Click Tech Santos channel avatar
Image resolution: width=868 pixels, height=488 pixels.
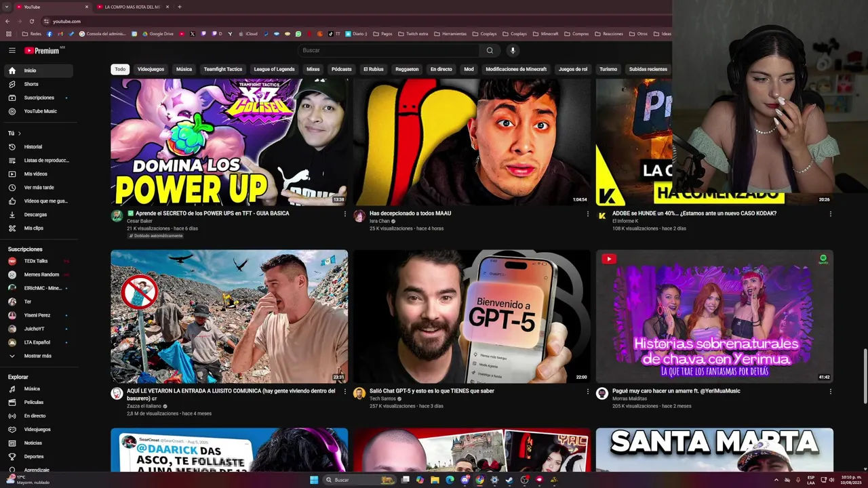(x=359, y=394)
